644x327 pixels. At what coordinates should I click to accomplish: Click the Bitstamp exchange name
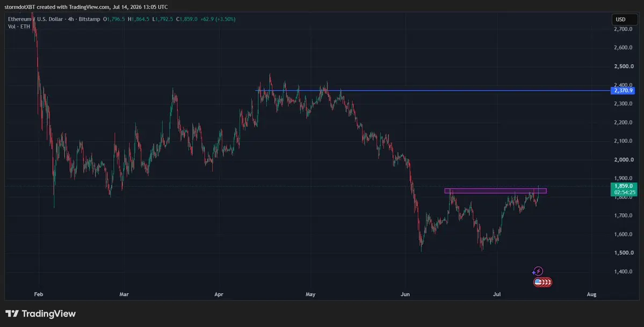[89, 19]
